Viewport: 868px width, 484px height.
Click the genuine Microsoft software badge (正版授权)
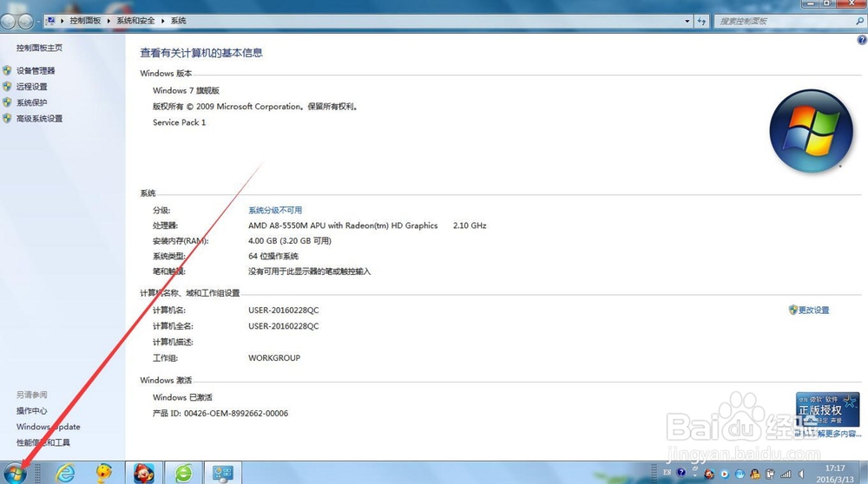pyautogui.click(x=827, y=409)
